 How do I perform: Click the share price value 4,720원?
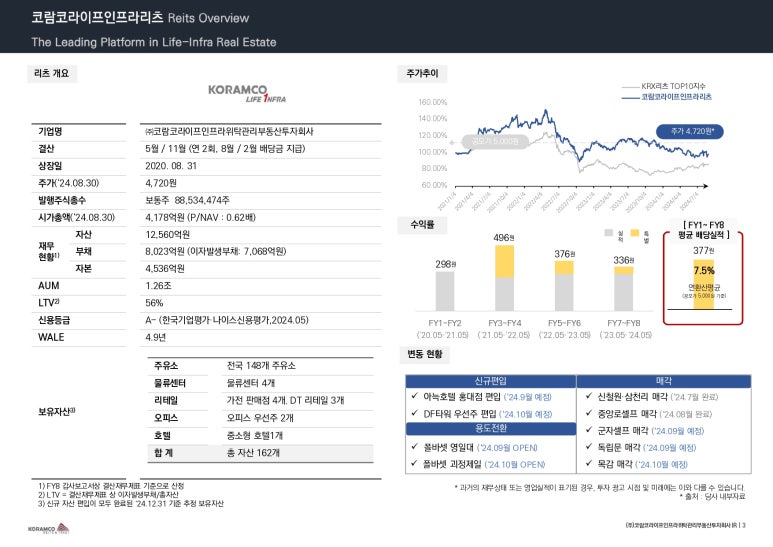tap(161, 183)
